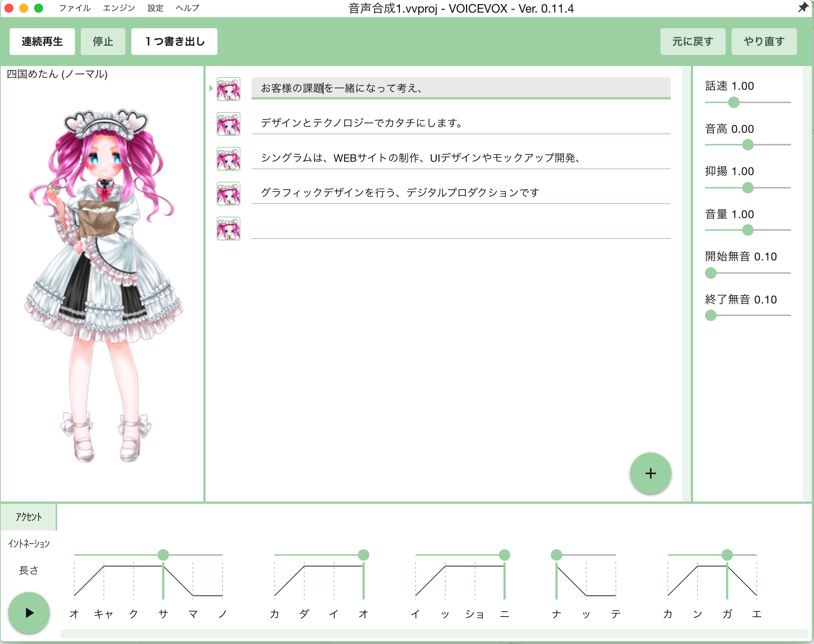Screen dimensions: 814x644
Task: Click the mora エ in accent editor
Action: [757, 614]
